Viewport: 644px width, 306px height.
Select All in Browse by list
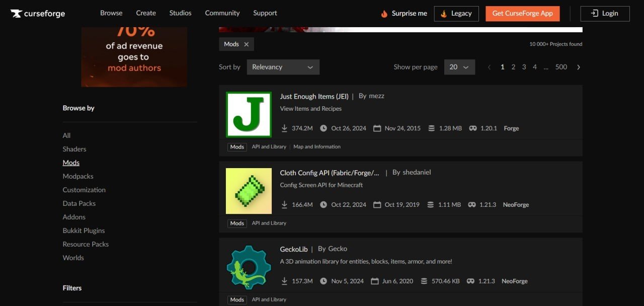point(66,135)
